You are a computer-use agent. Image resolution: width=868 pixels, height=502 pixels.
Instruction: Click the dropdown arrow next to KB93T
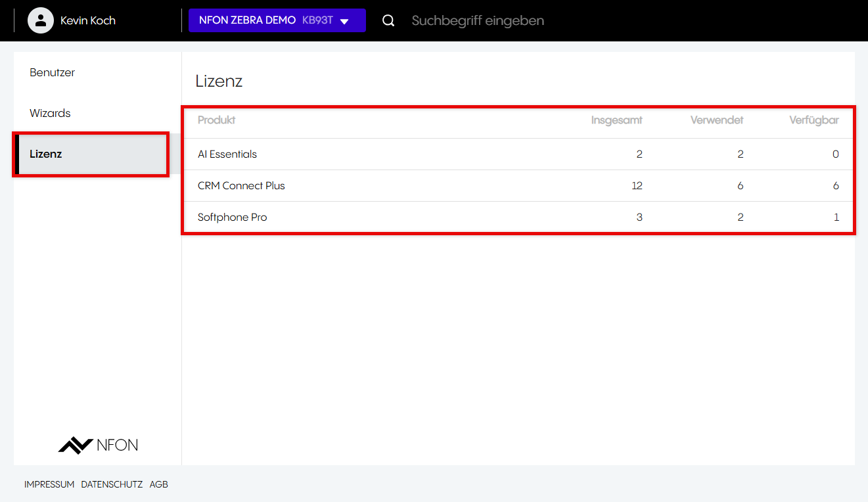pyautogui.click(x=344, y=21)
